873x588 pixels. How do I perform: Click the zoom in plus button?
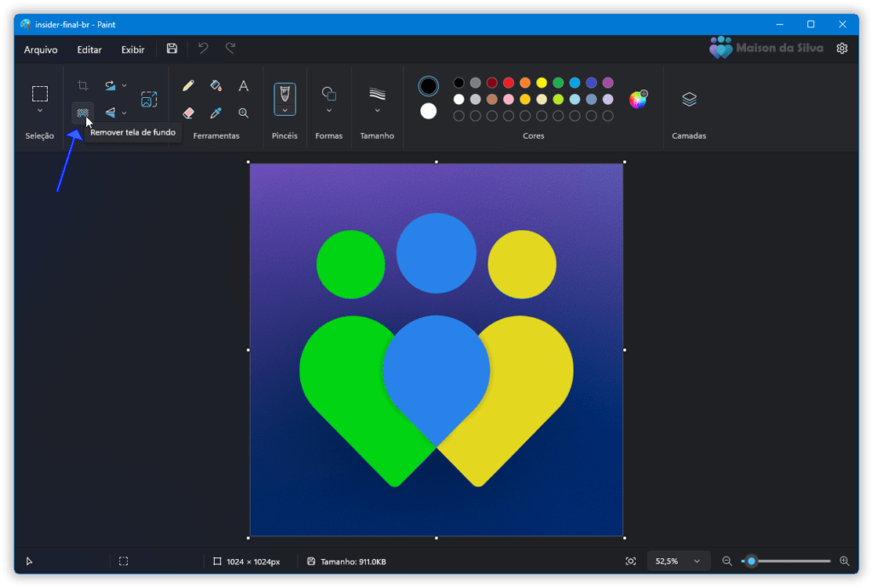pyautogui.click(x=844, y=561)
